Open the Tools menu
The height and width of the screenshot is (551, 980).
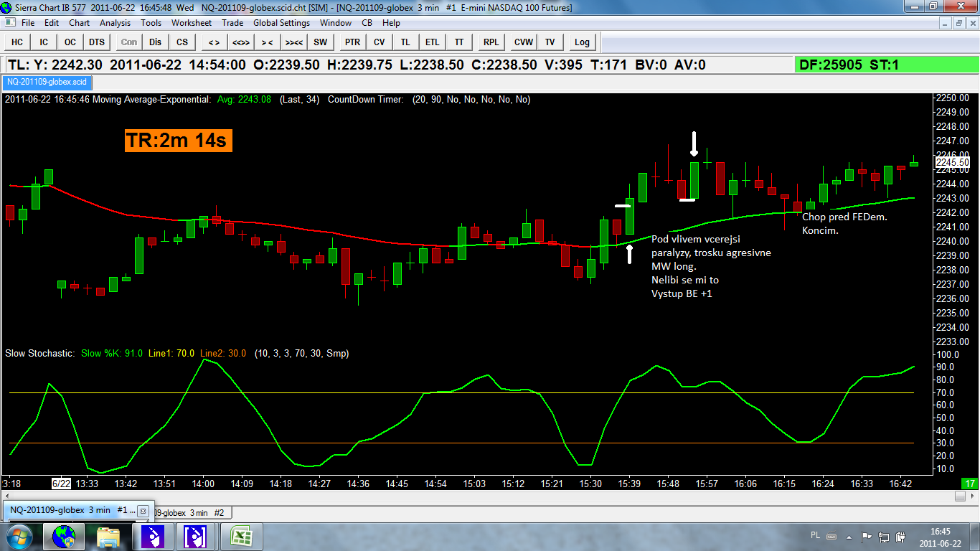(151, 23)
